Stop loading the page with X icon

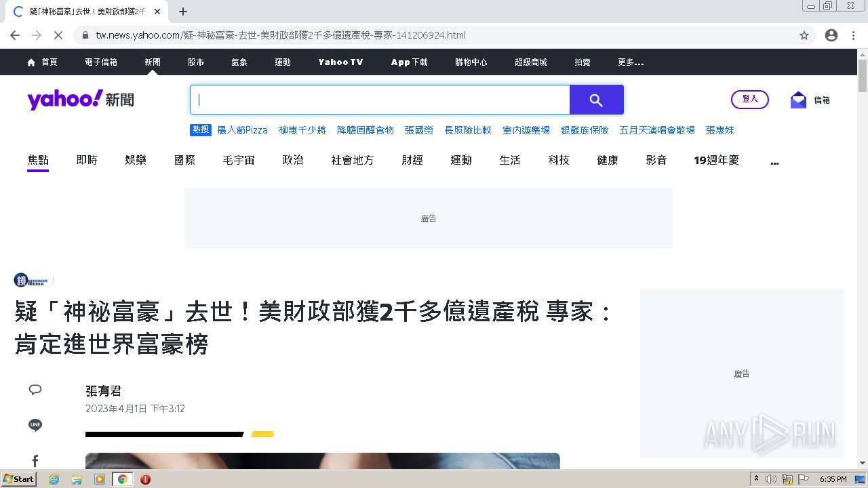click(58, 35)
